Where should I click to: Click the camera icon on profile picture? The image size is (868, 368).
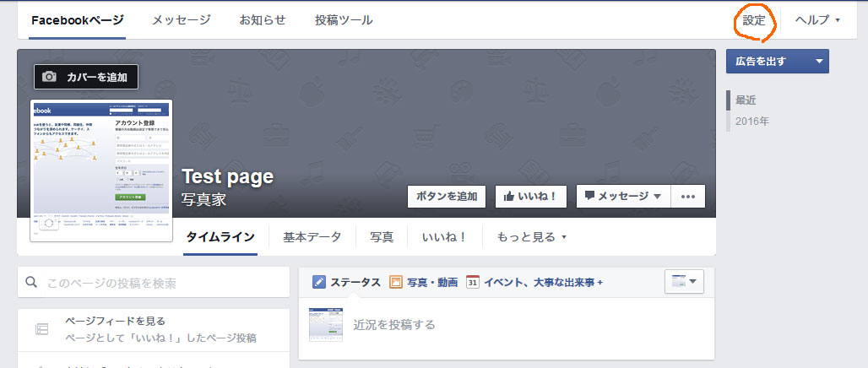pos(48,224)
